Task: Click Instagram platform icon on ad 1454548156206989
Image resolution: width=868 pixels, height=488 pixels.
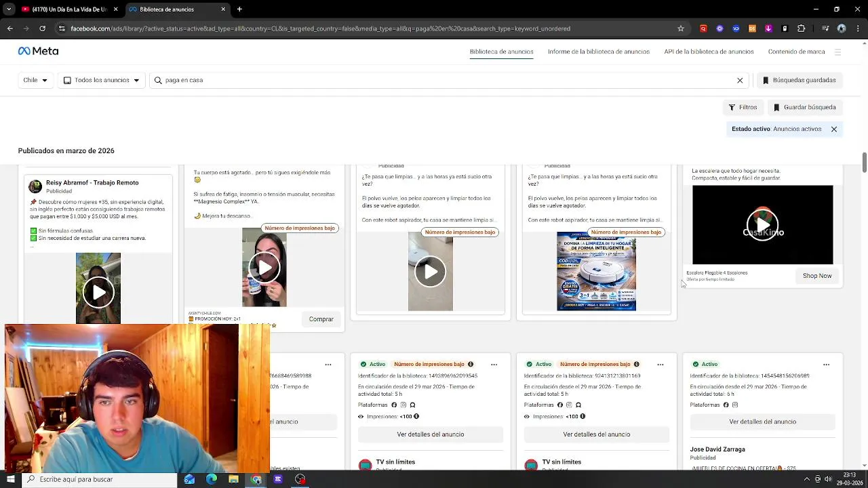Action: click(x=735, y=405)
